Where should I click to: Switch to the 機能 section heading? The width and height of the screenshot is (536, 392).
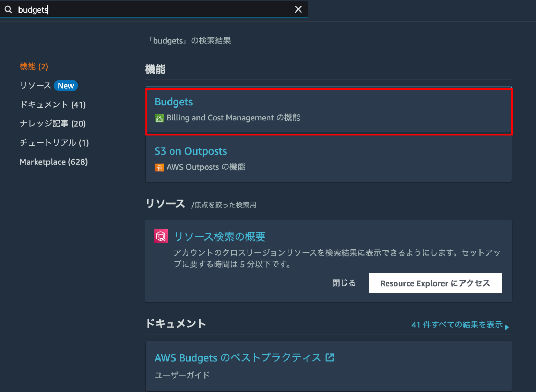156,69
